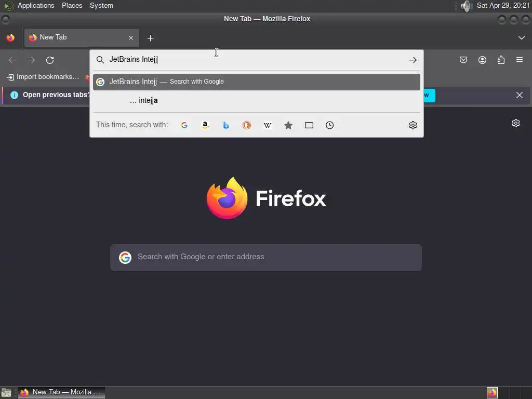Focus the address bar text JetBrains Intejj
The image size is (532, 399).
[x=133, y=59]
